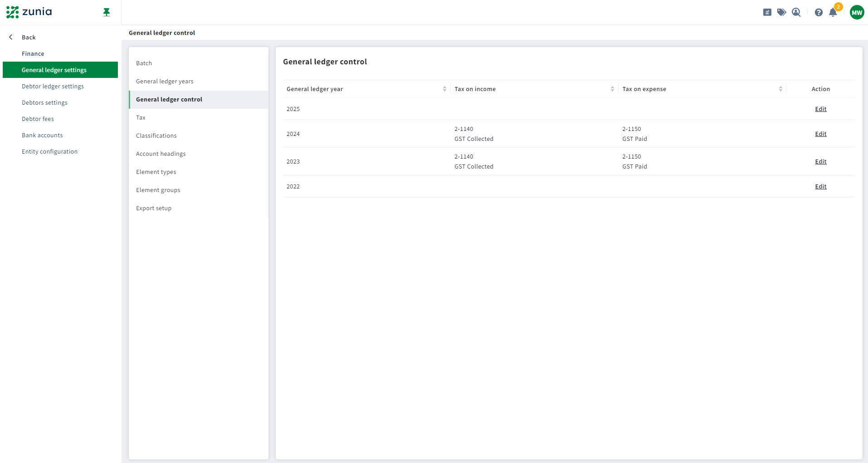Open Debtor ledger settings in sidebar

pos(53,86)
